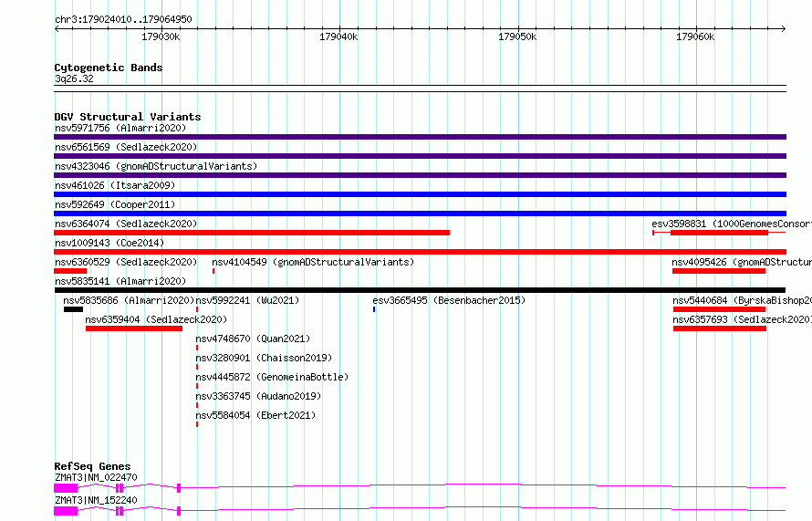Click nsv3363745 (Audano2019) label
Screen dimensions: 812x521
258,396
